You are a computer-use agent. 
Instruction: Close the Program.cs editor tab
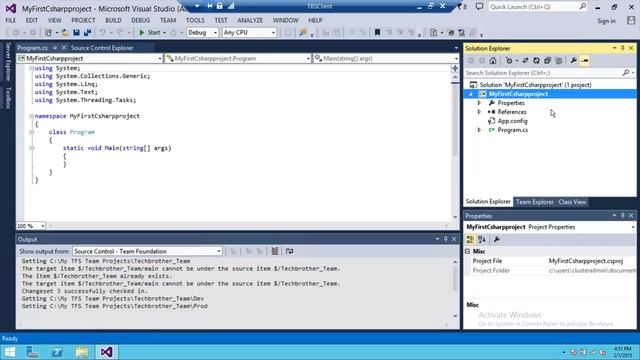point(63,48)
